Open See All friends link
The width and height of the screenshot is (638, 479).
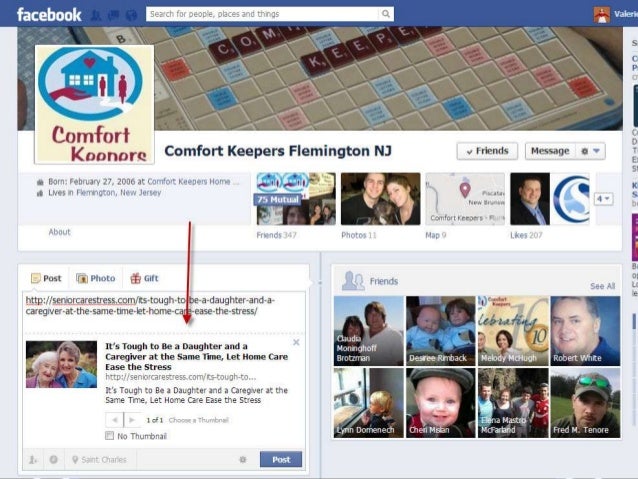point(602,286)
